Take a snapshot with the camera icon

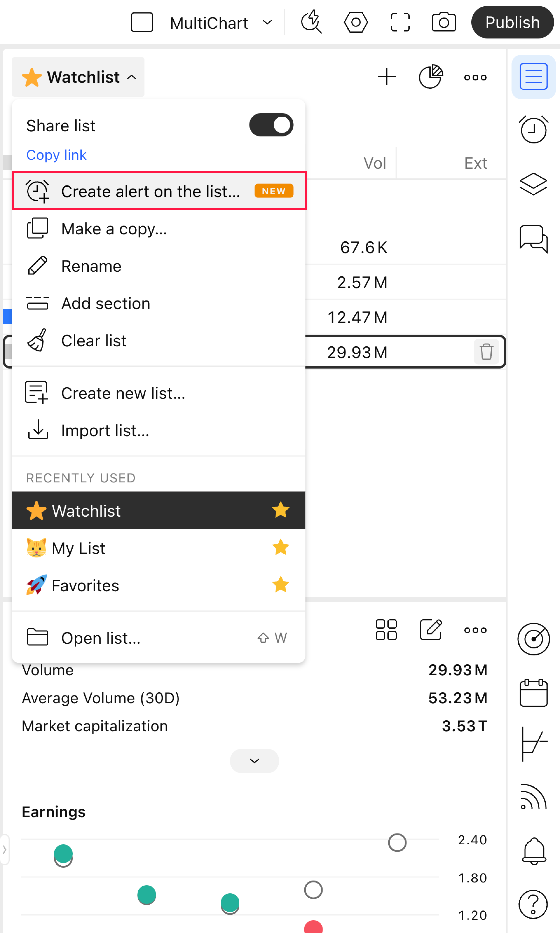click(x=443, y=23)
